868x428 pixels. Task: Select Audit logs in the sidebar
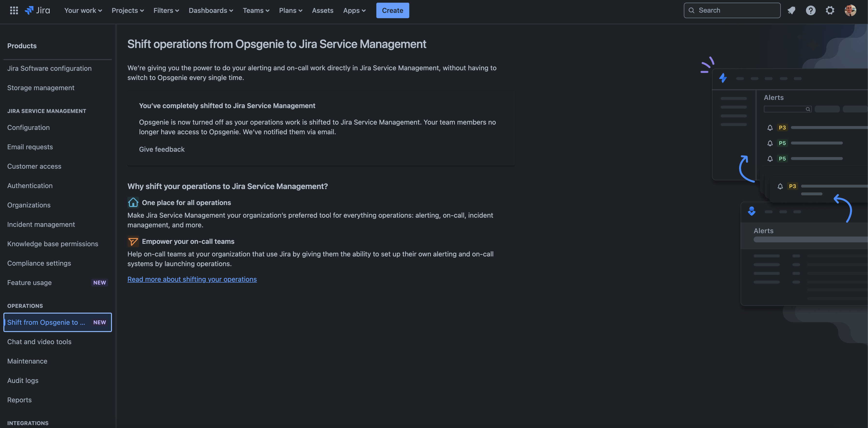[23, 380]
